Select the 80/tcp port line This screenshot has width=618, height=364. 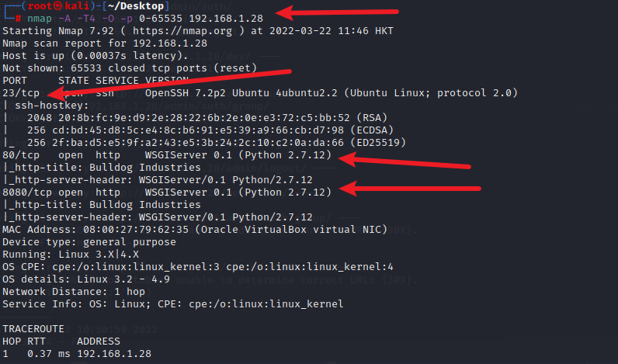167,154
